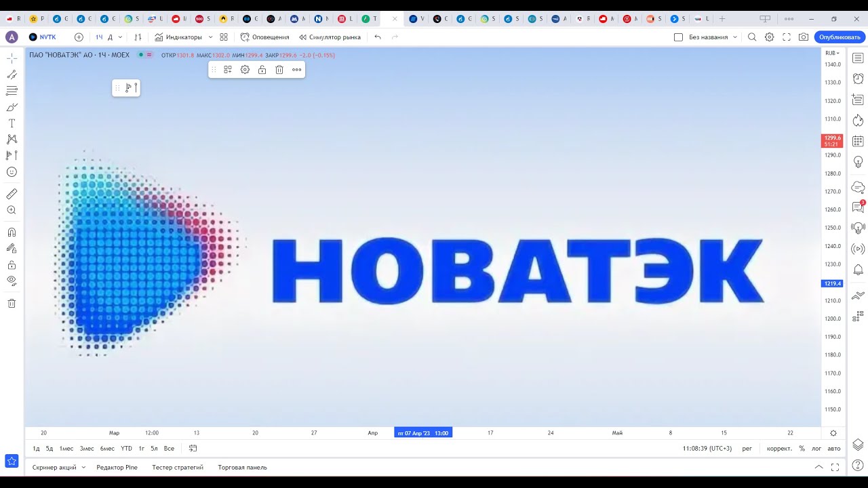Collapse the bottom panel with the chevron
The height and width of the screenshot is (488, 868).
coord(818,467)
